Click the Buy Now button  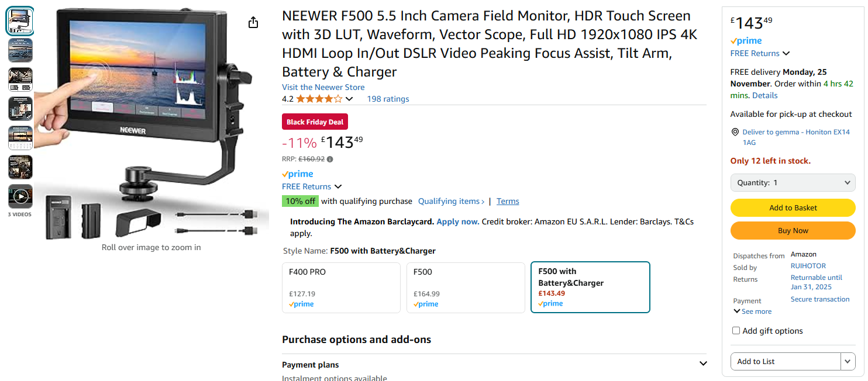(x=793, y=231)
